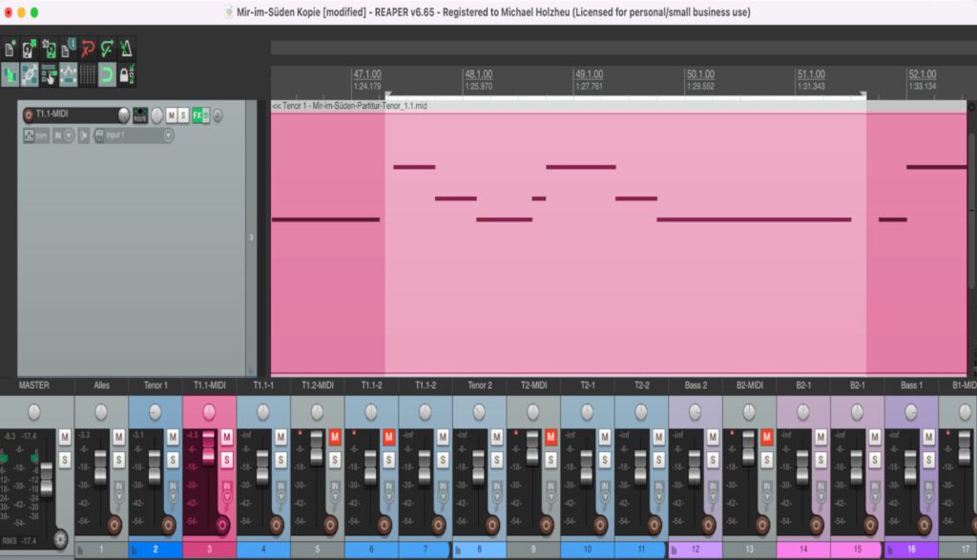Solo the T1.1-MIDI track in track panel
The height and width of the screenshot is (560, 977).
183,115
